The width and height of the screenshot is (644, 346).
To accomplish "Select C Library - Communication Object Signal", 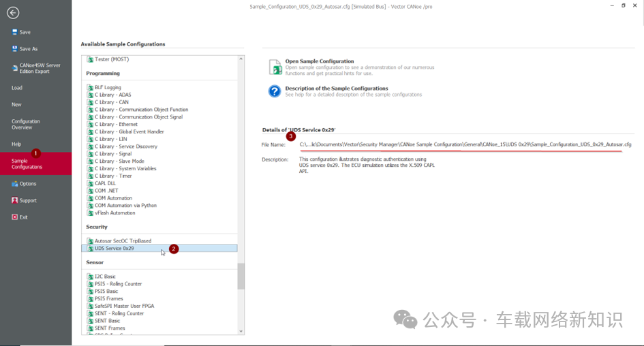I will 139,117.
